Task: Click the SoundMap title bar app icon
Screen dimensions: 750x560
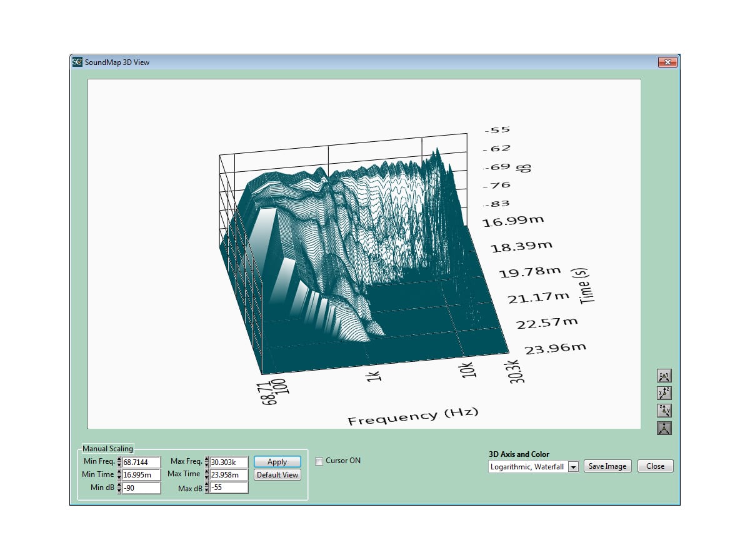Action: tap(77, 62)
